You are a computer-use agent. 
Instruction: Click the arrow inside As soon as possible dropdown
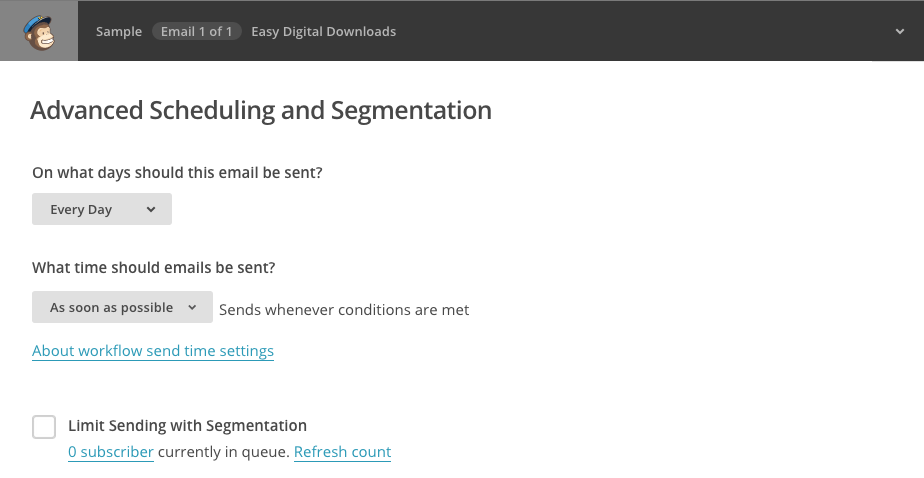(192, 308)
